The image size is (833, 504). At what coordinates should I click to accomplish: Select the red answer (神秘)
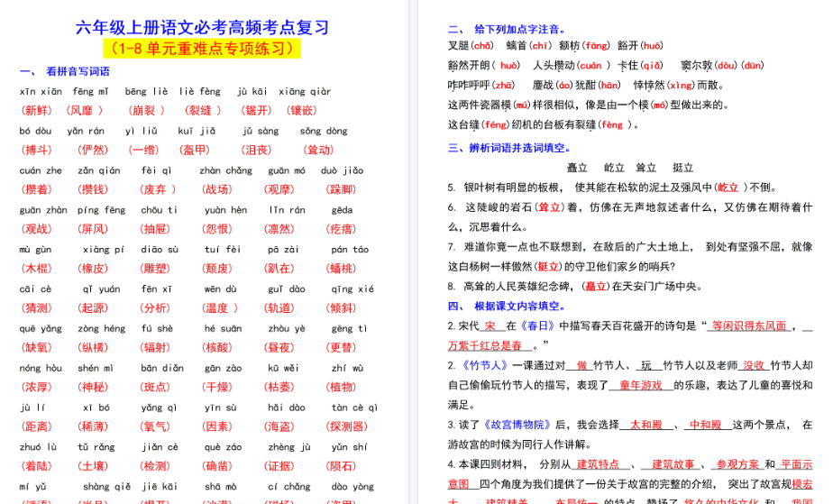point(93,387)
